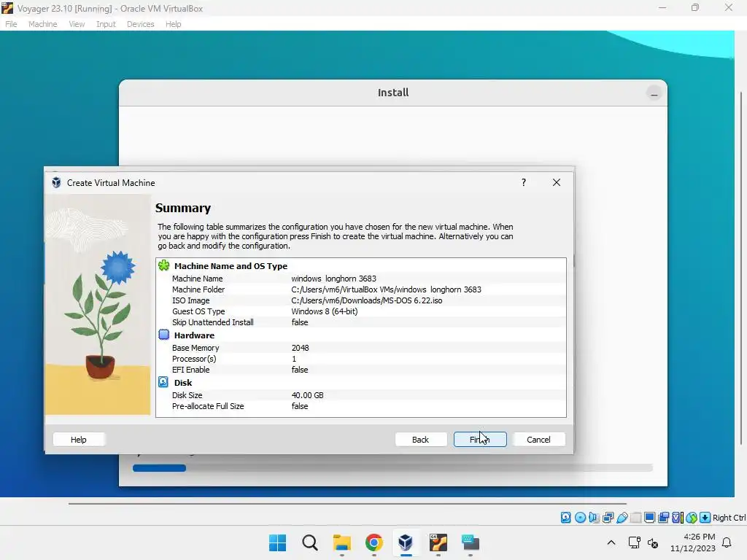Screen dimensions: 747x560
Task: Click the Install progress bar
Action: pyautogui.click(x=392, y=468)
